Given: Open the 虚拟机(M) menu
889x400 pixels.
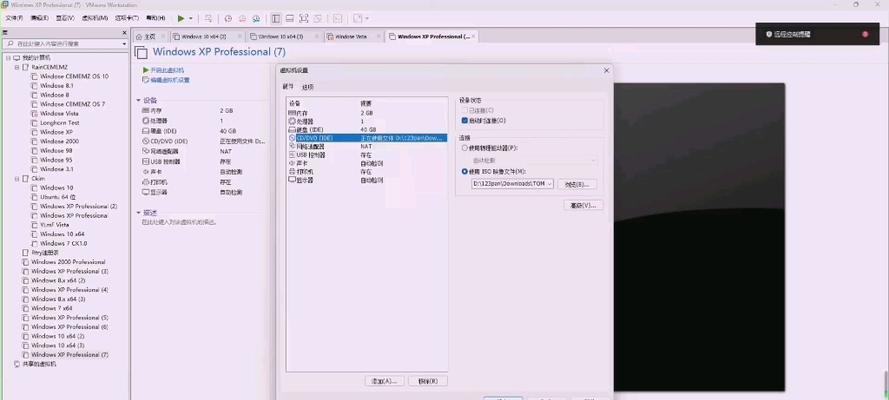Looking at the screenshot, I should [95, 18].
